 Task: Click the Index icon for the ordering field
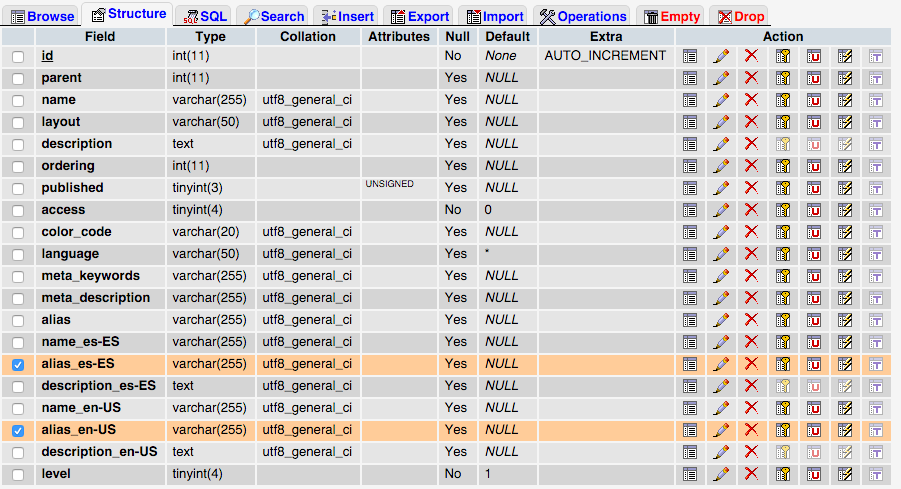click(845, 166)
